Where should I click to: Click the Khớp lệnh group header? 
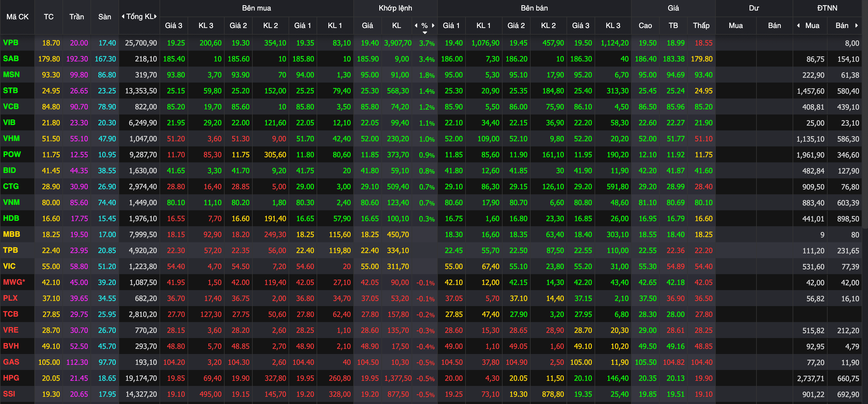coord(395,8)
